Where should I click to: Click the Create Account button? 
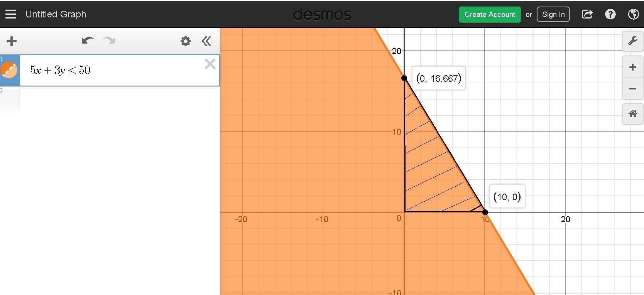[490, 15]
